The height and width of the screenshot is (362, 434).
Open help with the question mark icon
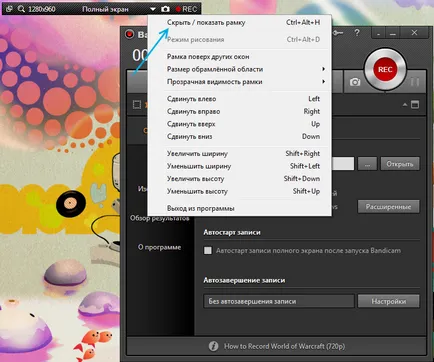[x=357, y=33]
